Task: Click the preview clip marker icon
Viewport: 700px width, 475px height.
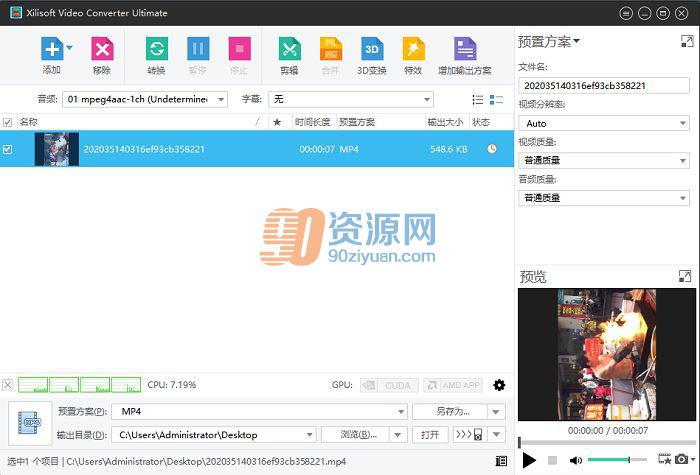Action: point(665,459)
